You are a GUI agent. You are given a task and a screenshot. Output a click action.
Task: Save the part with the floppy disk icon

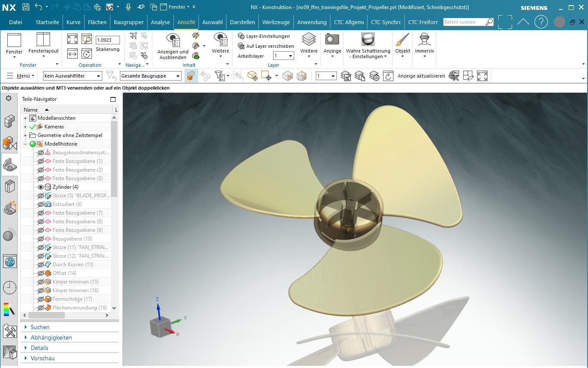[25, 7]
